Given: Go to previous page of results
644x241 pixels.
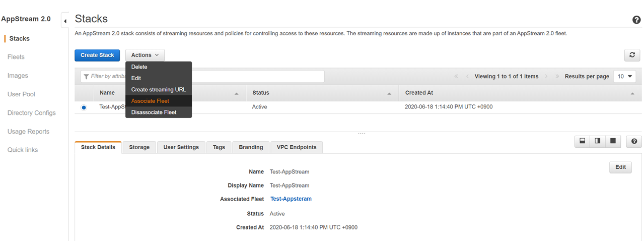Looking at the screenshot, I should click(x=467, y=77).
